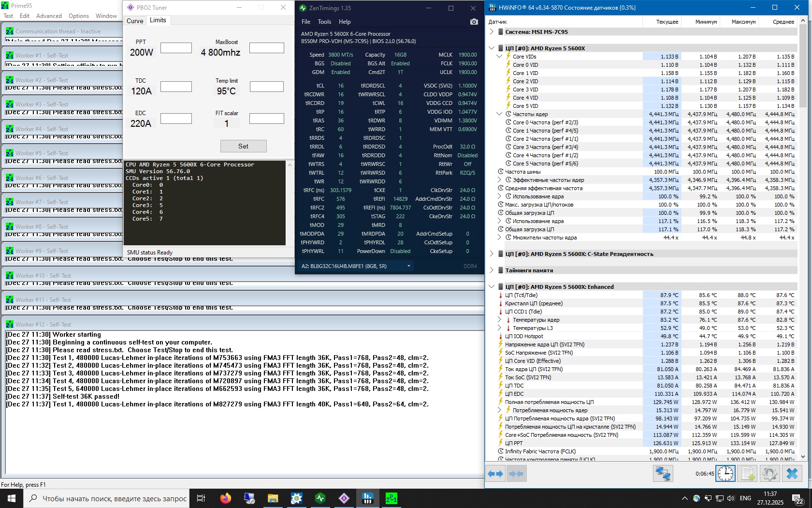Click HWiNFO shrink columns arrows icon
Viewport: 812px width, 508px height.
516,474
